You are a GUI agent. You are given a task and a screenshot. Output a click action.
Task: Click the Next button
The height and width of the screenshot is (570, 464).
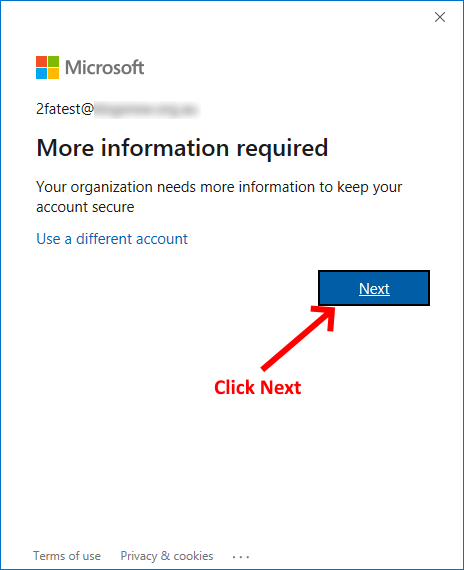pos(374,288)
